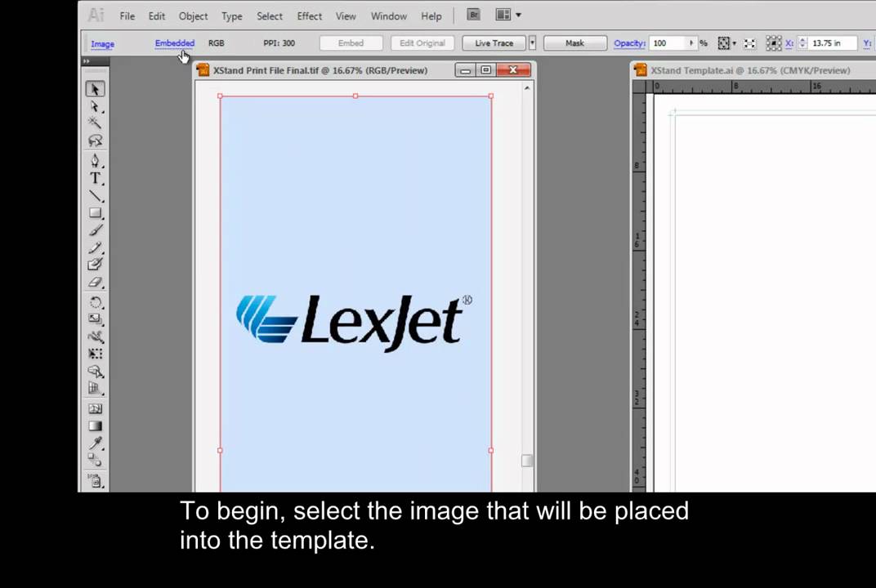Click the X position field 13.75 in
Image resolution: width=876 pixels, height=588 pixels.
pyautogui.click(x=833, y=43)
